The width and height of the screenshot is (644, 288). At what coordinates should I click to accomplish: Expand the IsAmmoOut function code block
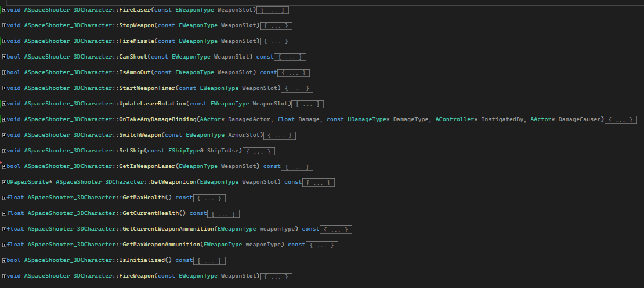point(4,73)
